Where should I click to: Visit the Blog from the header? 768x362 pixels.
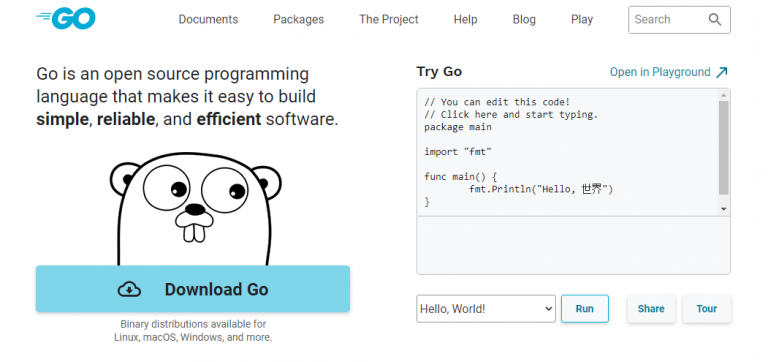pyautogui.click(x=524, y=20)
